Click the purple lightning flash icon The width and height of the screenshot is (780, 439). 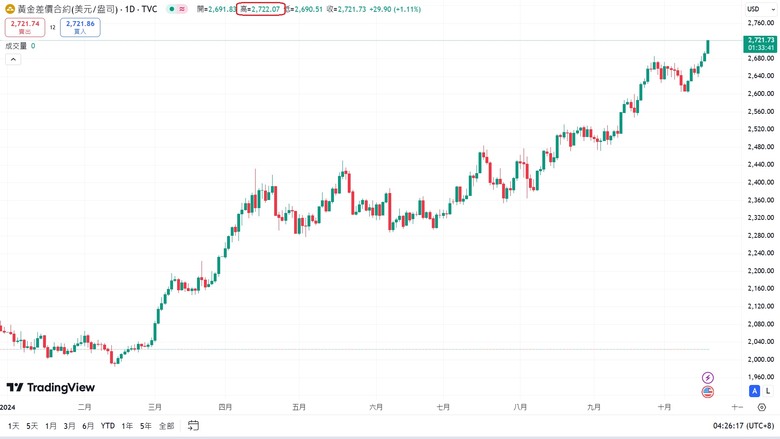tap(707, 378)
